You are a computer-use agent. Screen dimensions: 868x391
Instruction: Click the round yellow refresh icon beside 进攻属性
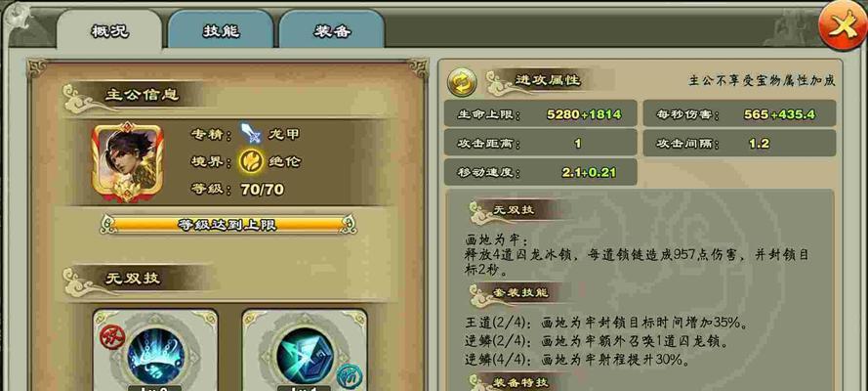462,83
